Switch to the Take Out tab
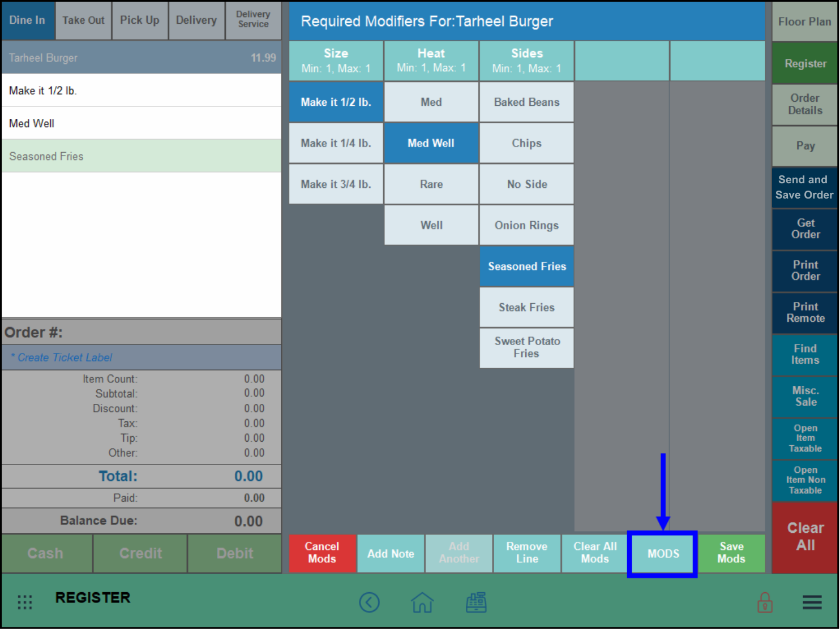The image size is (840, 629). point(83,20)
